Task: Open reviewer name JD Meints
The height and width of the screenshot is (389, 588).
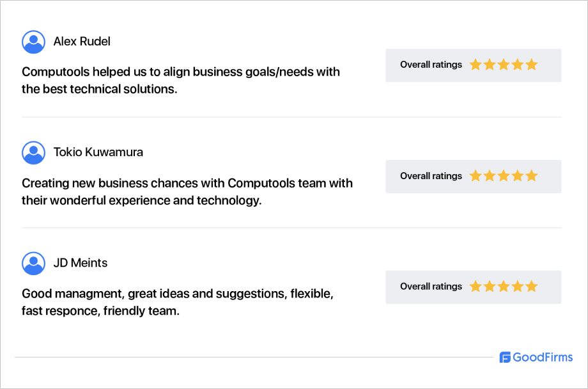Action: 81,263
